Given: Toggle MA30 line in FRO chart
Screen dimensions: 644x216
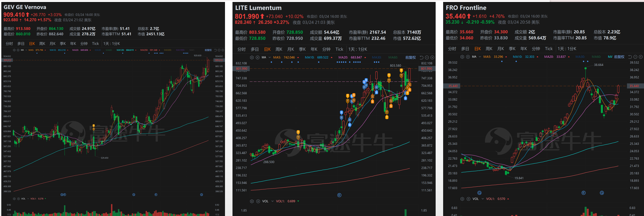Looking at the screenshot, I should pos(580,57).
